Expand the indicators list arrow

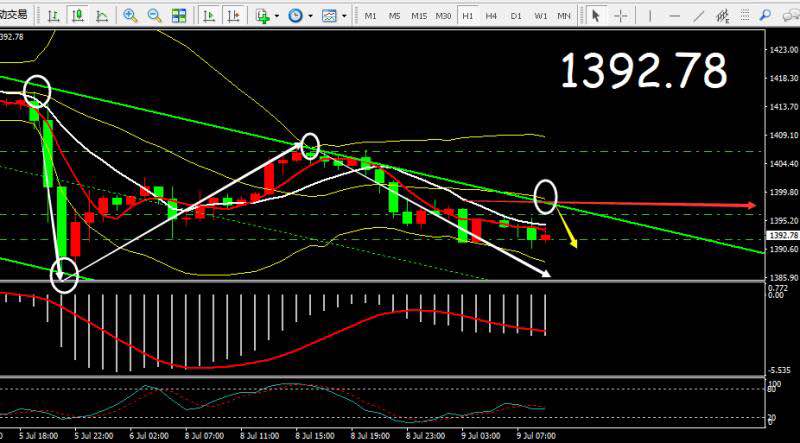(x=277, y=16)
